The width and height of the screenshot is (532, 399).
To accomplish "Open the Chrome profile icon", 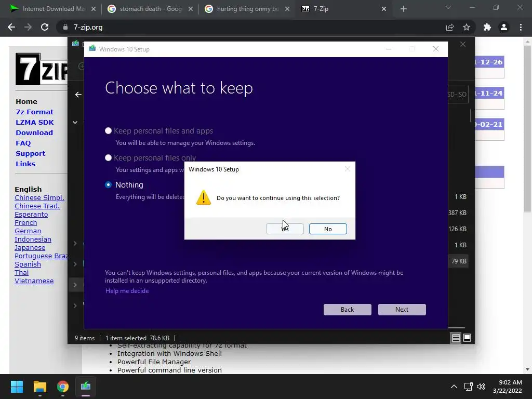I will [504, 27].
